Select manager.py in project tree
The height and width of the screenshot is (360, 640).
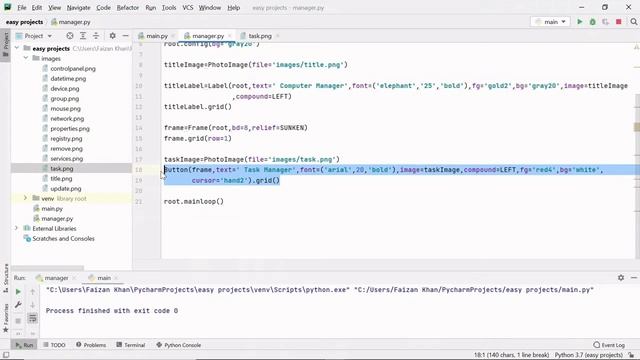[57, 218]
